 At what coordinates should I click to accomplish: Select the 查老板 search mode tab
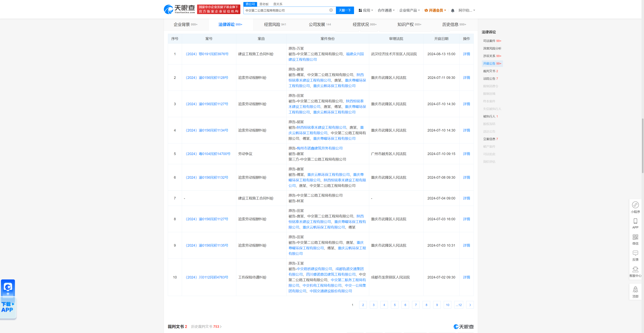(x=264, y=4)
